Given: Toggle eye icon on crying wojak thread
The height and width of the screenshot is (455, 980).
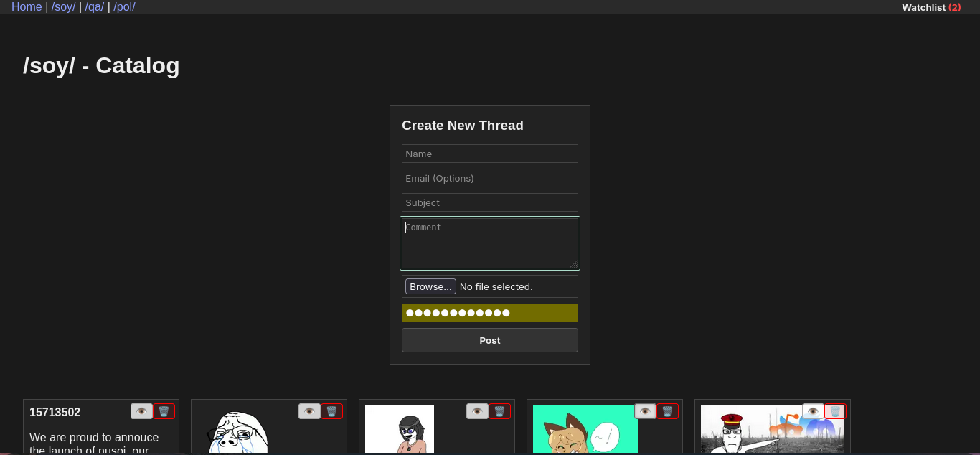Looking at the screenshot, I should pos(309,411).
